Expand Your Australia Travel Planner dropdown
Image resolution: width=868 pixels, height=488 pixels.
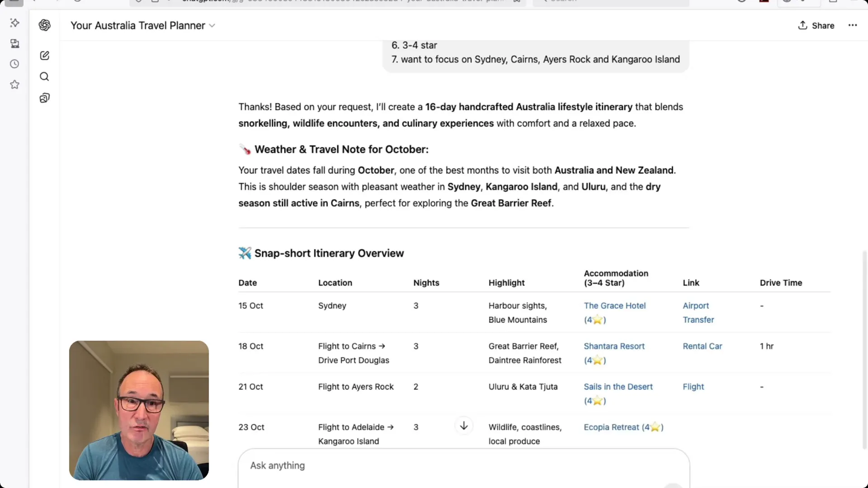143,26
